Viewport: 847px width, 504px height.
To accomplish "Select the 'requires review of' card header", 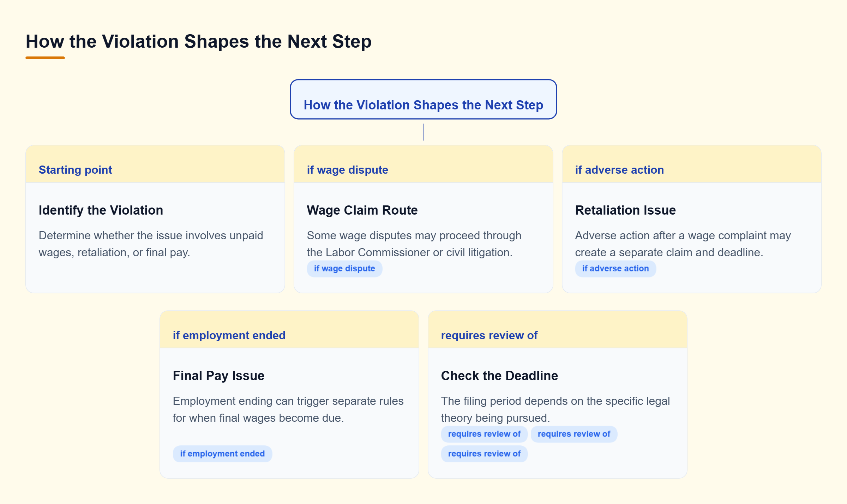I will tap(558, 330).
